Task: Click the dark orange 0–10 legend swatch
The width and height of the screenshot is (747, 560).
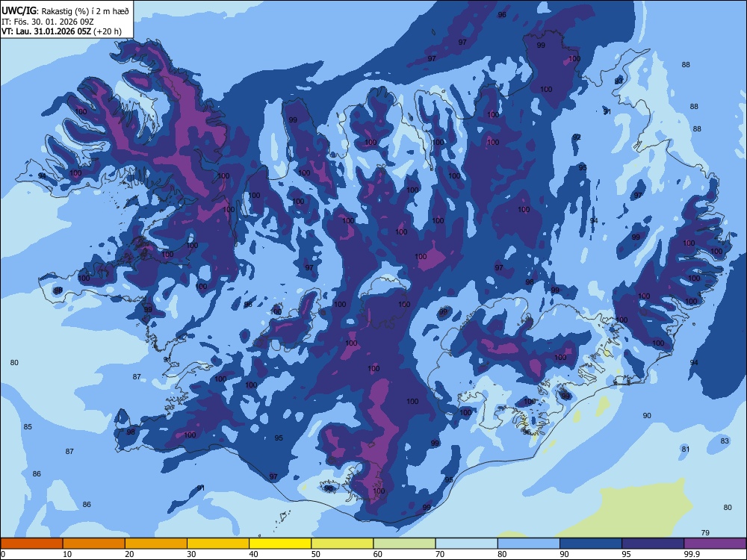Action: pos(31,544)
